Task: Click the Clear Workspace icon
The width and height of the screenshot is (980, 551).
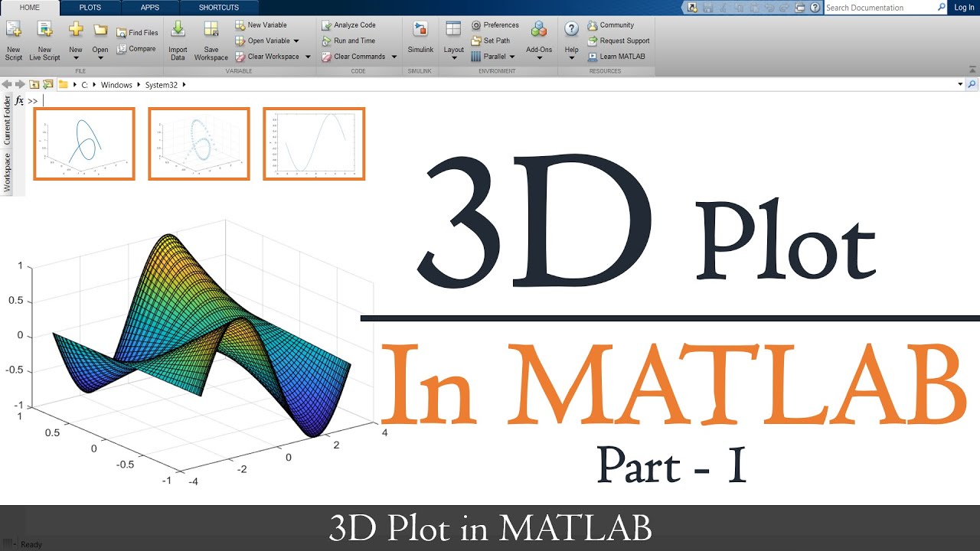Action: (x=240, y=57)
